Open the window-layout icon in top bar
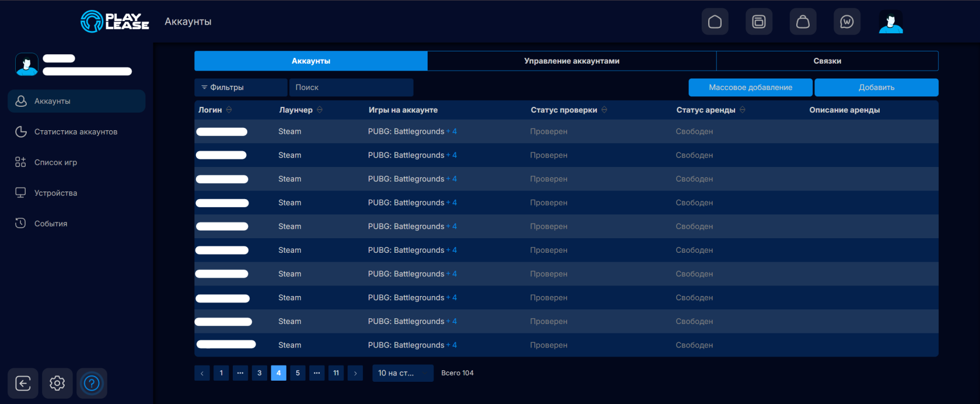Viewport: 980px width, 404px height. click(759, 22)
